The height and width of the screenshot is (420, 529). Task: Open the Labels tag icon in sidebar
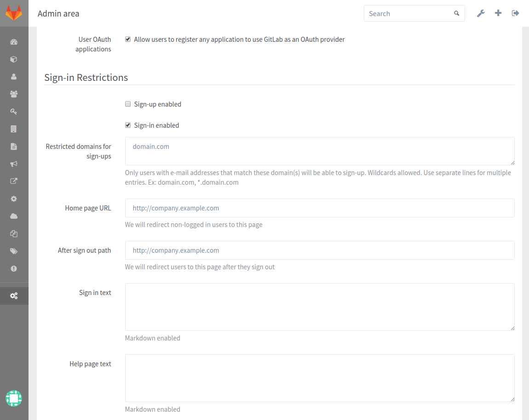(14, 251)
